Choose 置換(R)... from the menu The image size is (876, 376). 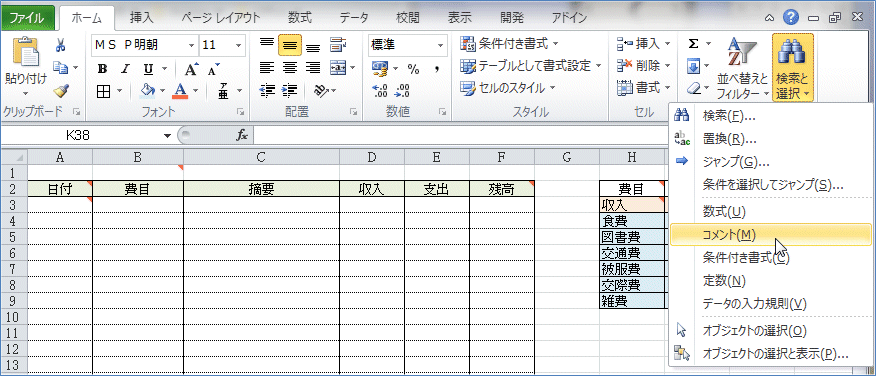[x=770, y=139]
